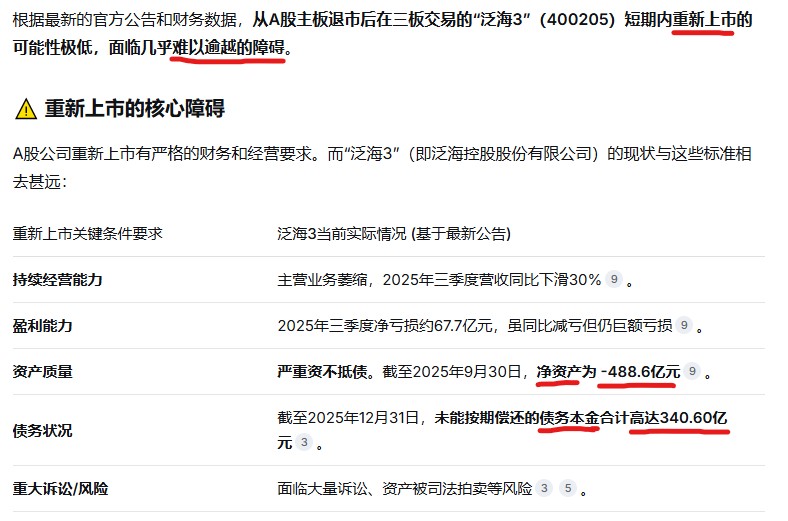The width and height of the screenshot is (788, 521).
Task: Click column header 重新上市关键条件要求
Action: [87, 234]
